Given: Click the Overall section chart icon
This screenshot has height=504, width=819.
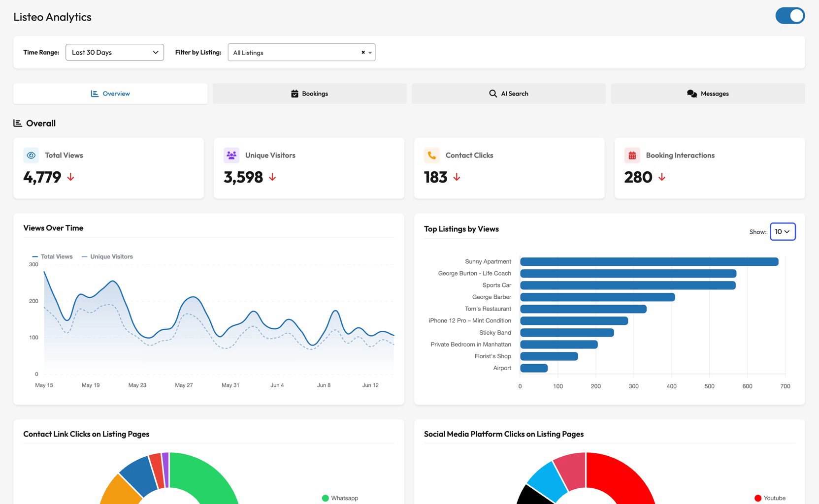Looking at the screenshot, I should [x=18, y=123].
